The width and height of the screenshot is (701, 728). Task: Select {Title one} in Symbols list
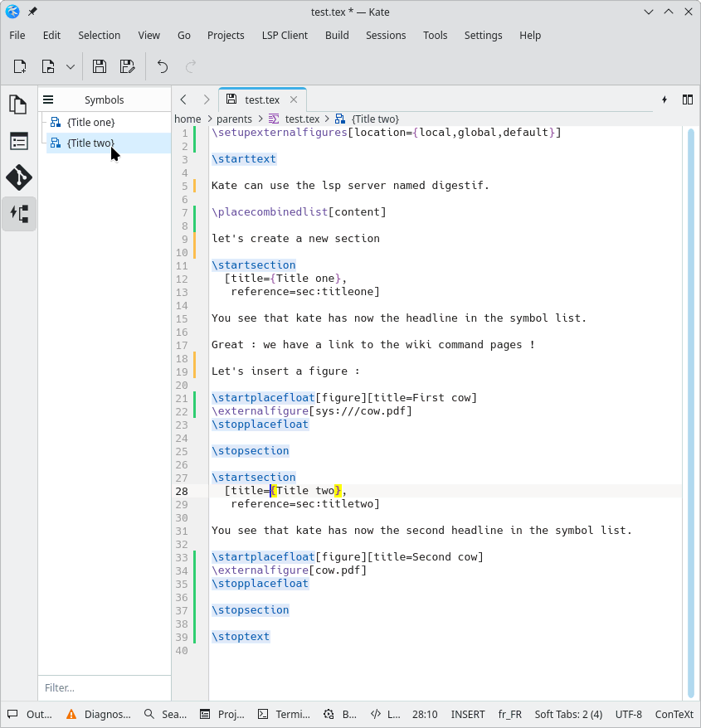click(90, 123)
